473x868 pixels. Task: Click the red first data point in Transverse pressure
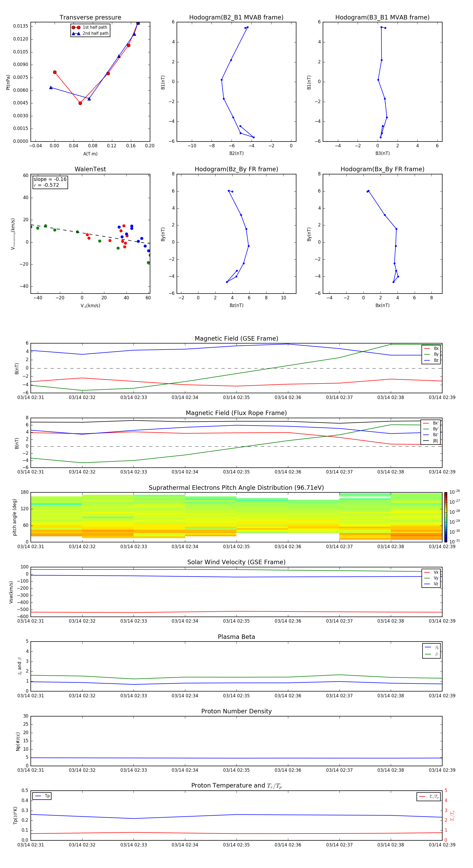click(55, 72)
